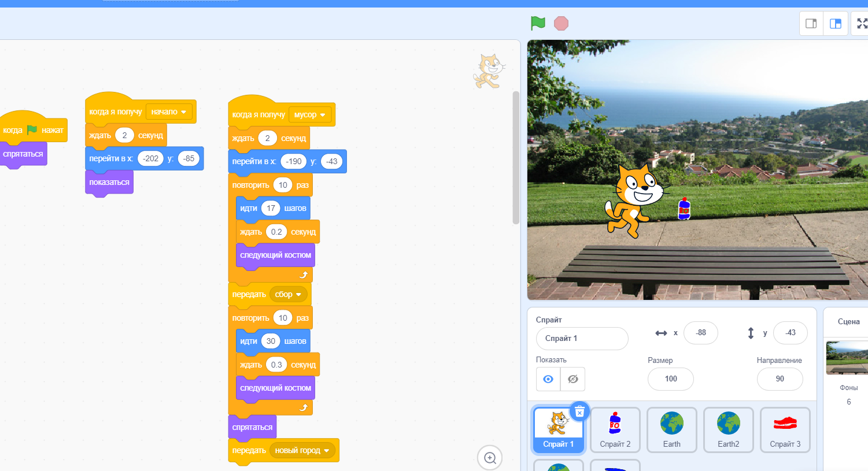Image resolution: width=868 pixels, height=471 pixels.
Task: Click the workspace vertical scrollbar
Action: coord(516,157)
